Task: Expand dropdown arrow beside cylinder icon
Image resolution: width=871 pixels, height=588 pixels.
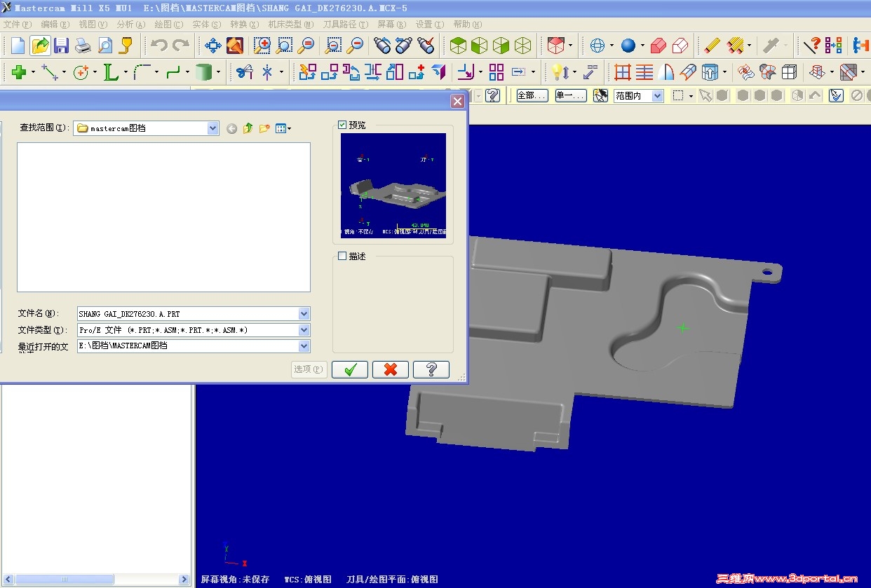Action: click(218, 72)
